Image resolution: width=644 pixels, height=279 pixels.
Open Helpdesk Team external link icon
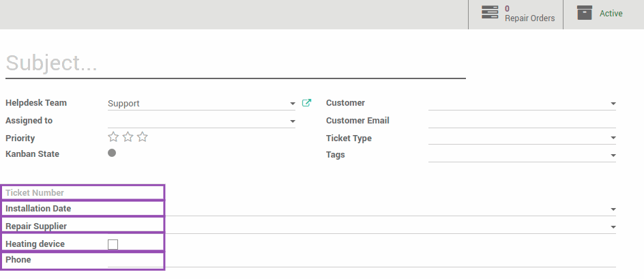[x=306, y=103]
